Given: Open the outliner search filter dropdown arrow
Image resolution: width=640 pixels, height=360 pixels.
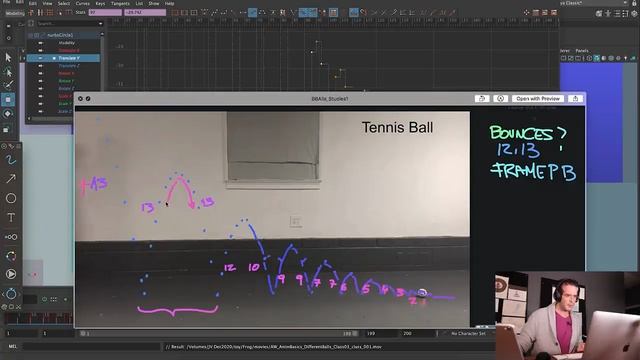Looking at the screenshot, I should (x=100, y=24).
